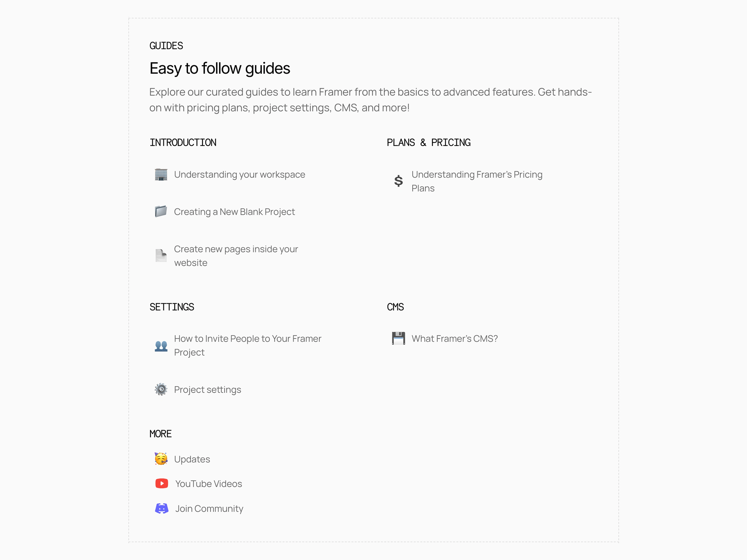Follow the Join Community link
747x560 pixels.
click(209, 508)
